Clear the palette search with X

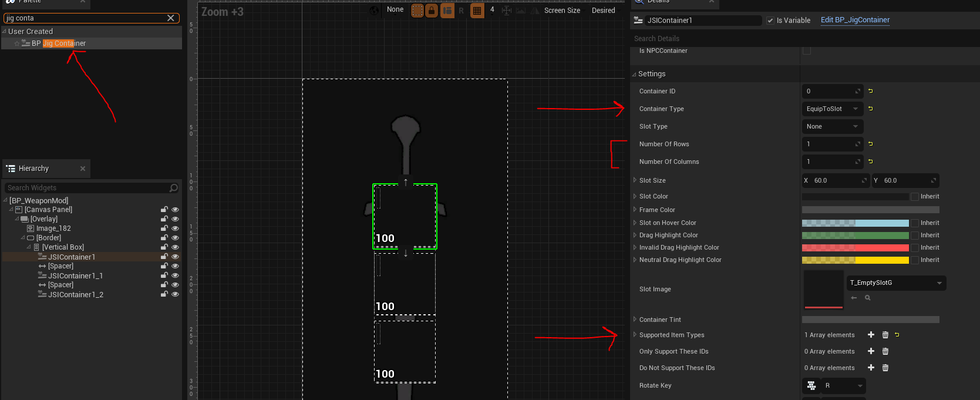point(171,18)
